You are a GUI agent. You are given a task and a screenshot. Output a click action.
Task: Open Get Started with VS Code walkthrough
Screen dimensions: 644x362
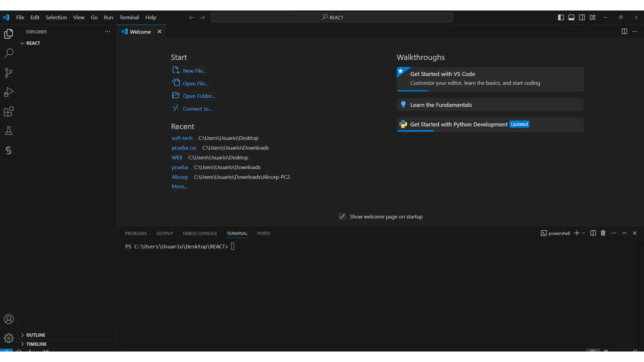[490, 79]
